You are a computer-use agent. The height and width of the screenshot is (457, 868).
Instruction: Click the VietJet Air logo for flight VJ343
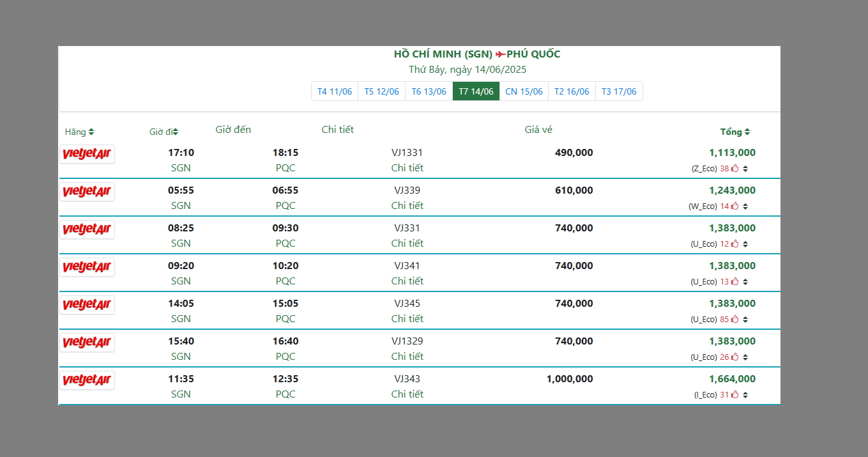87,380
